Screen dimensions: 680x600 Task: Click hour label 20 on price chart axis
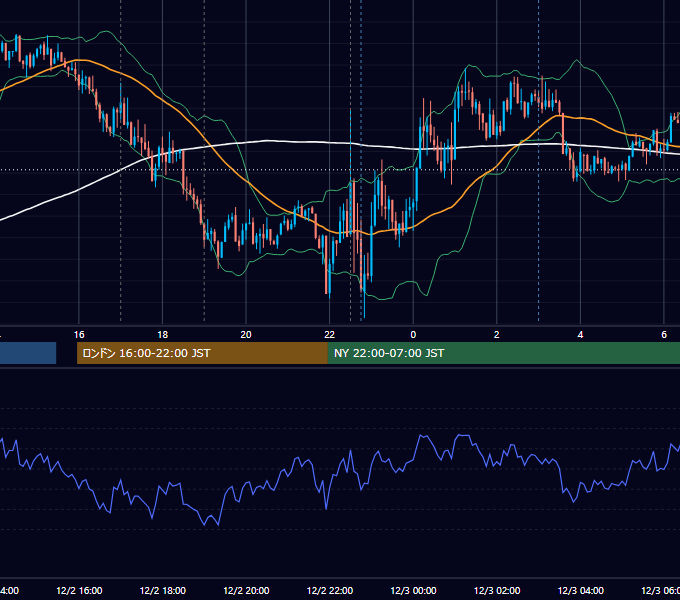tap(246, 335)
